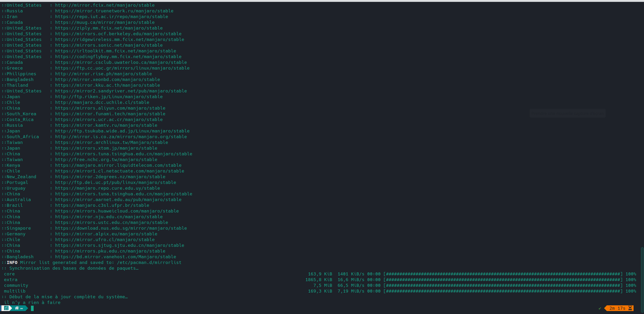Screen dimensions: 644x314
Task: Open the mirrors.pku.edu.cn URL
Action: tap(110, 251)
